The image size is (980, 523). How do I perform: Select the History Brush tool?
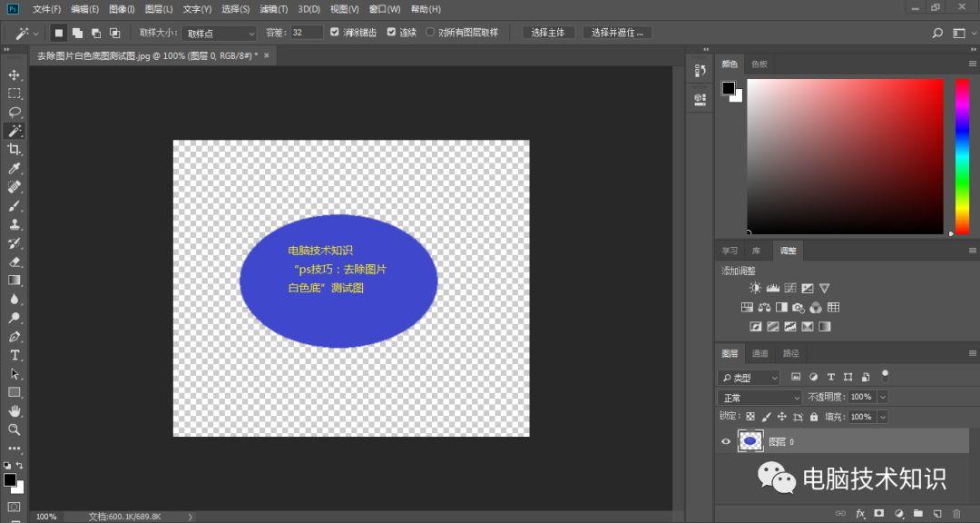(x=15, y=243)
